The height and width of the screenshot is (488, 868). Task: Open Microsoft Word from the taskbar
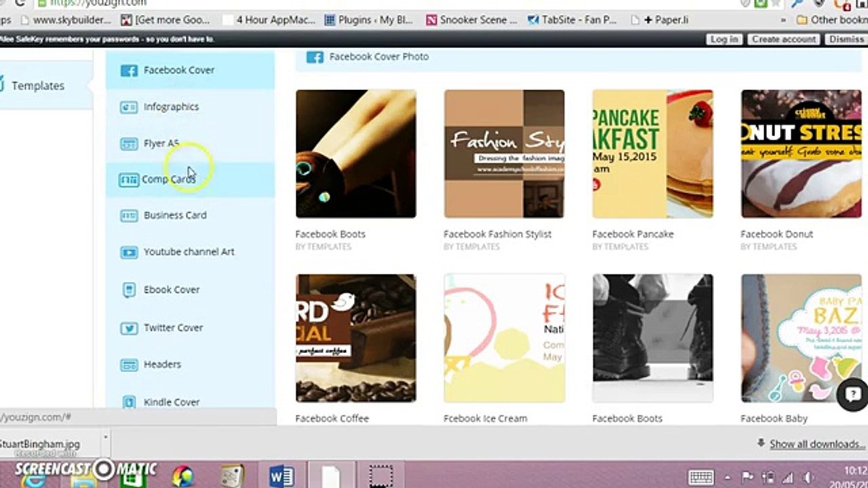281,475
